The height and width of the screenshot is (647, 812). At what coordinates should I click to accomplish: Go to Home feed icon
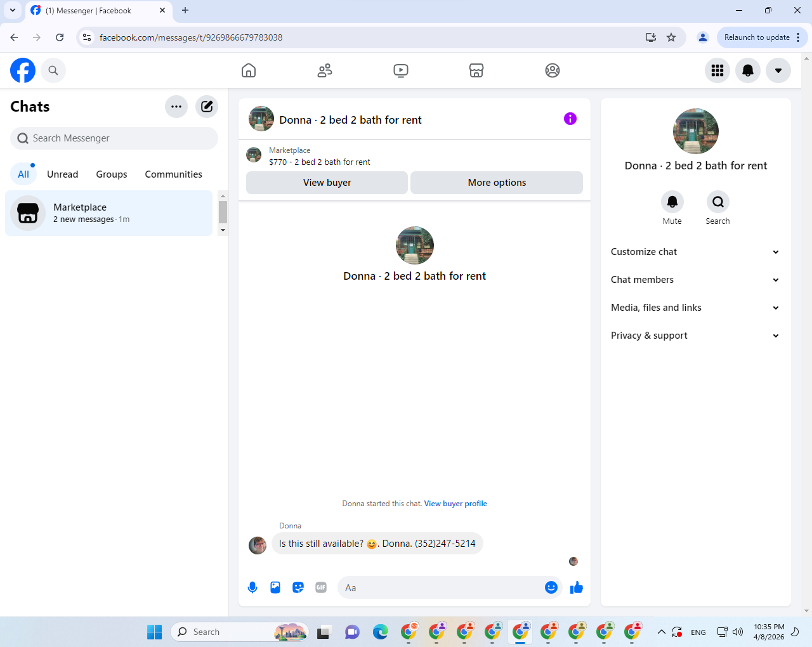[x=249, y=70]
